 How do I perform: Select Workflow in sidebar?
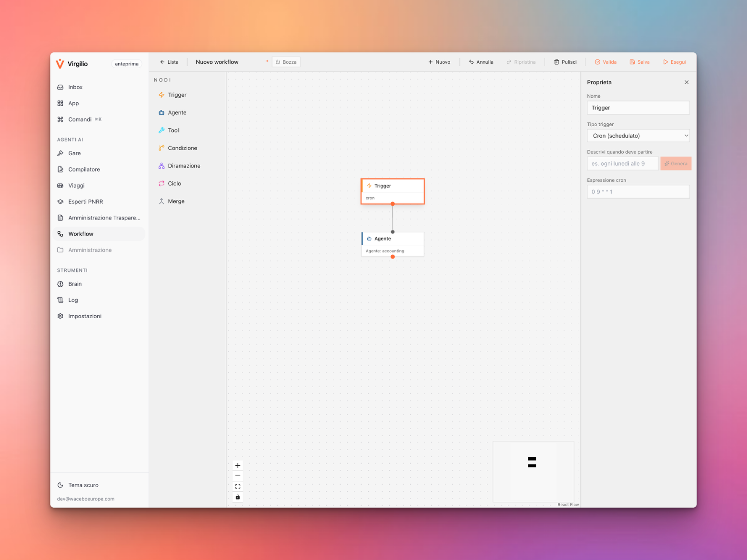click(100, 234)
